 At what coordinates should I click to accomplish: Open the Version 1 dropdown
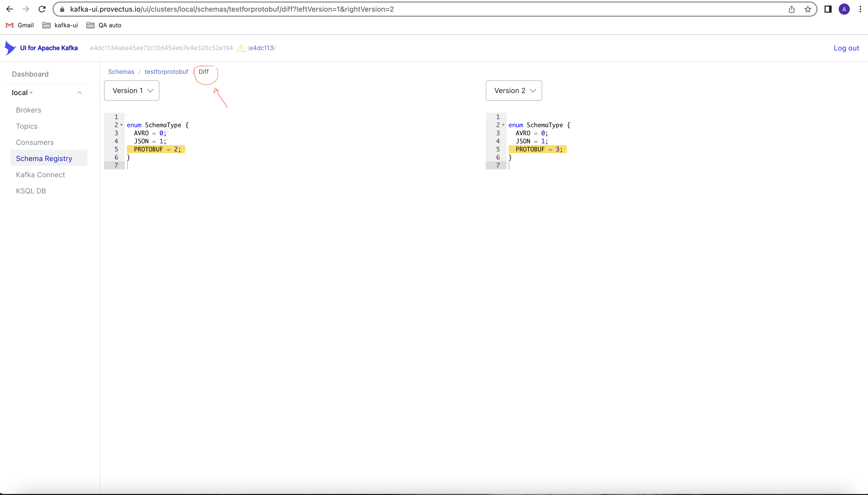pyautogui.click(x=131, y=90)
